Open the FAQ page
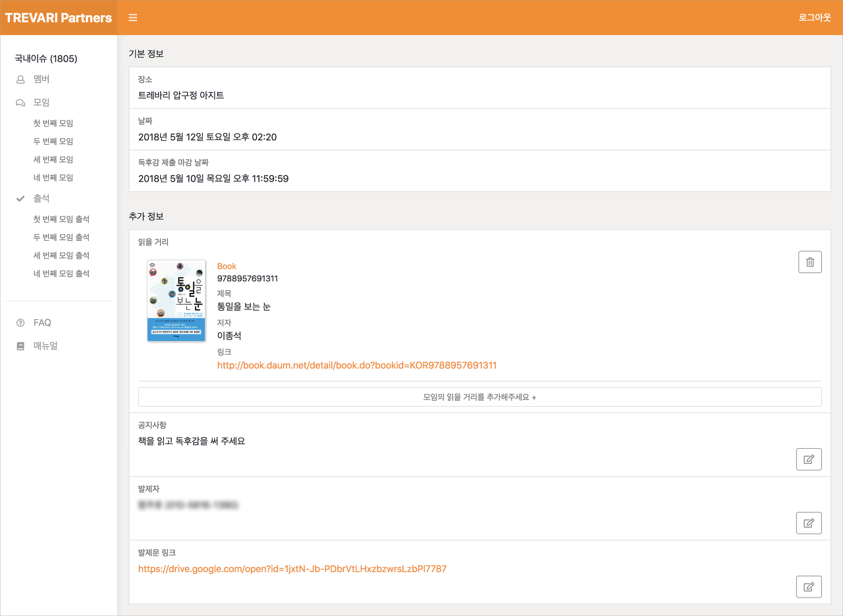The image size is (843, 616). pos(42,322)
